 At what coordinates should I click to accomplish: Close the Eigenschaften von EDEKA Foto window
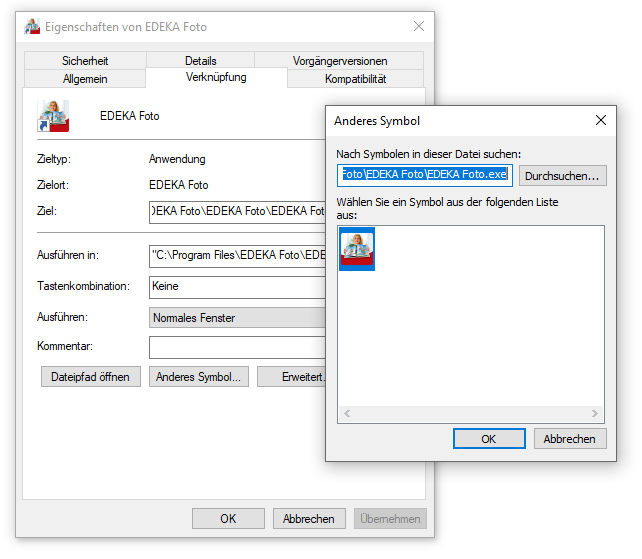(418, 26)
